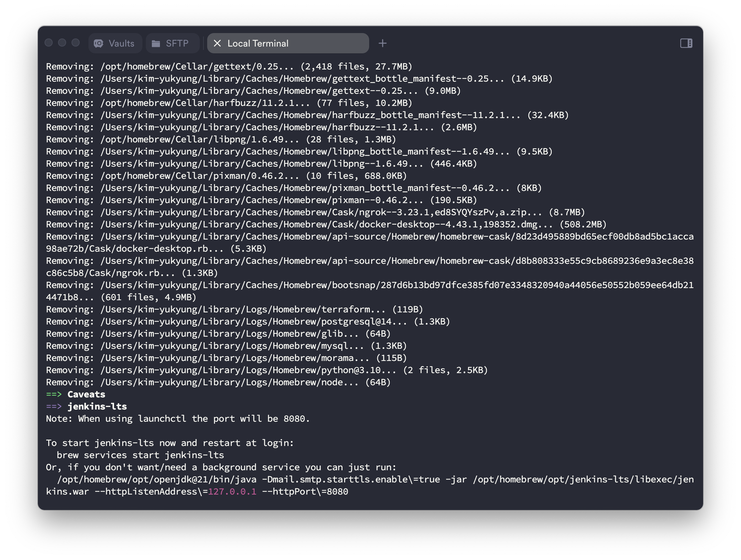Click the 'brew services start jenkins-lts' line
741x560 pixels.
click(140, 455)
